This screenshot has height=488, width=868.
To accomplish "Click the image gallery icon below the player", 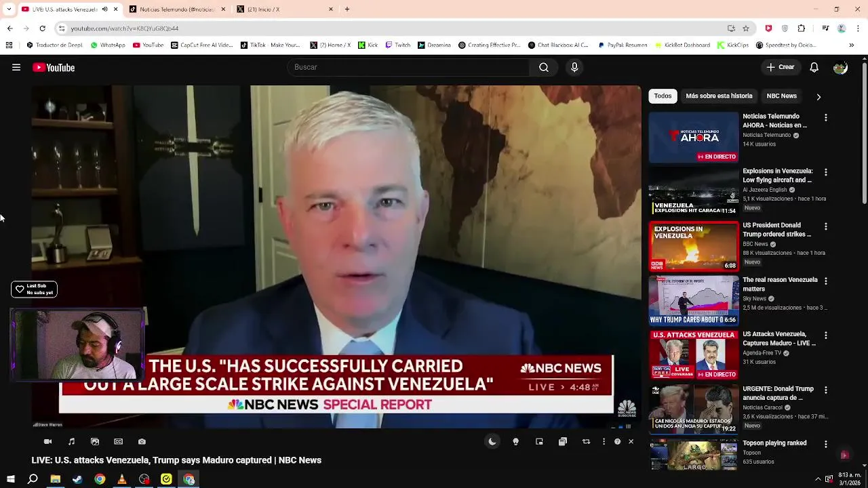I will pyautogui.click(x=95, y=441).
